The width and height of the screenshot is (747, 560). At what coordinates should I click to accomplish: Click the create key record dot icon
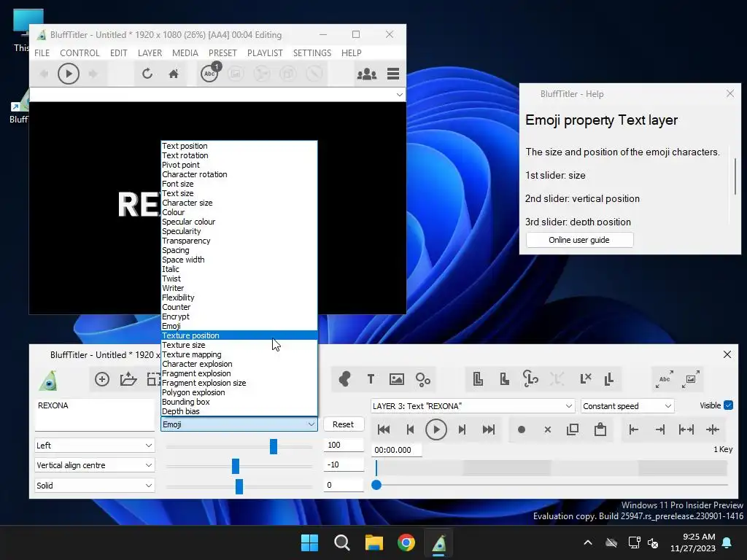521,429
